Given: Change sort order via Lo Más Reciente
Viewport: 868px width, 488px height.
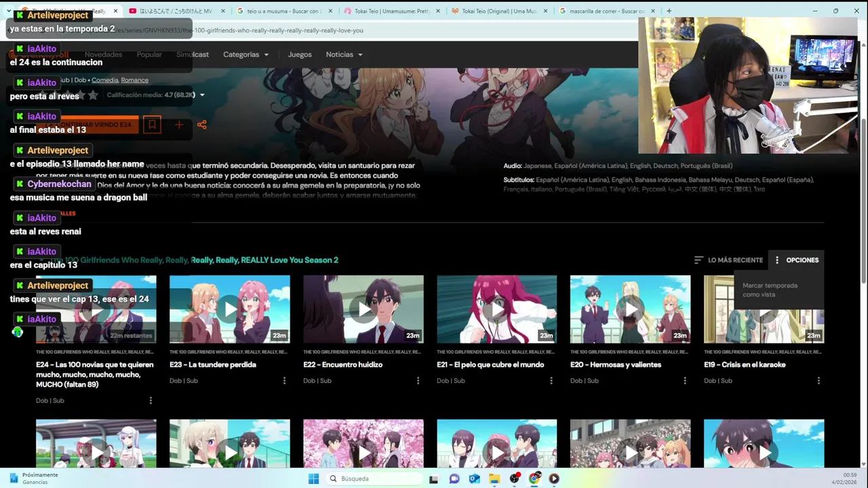Looking at the screenshot, I should pos(728,260).
